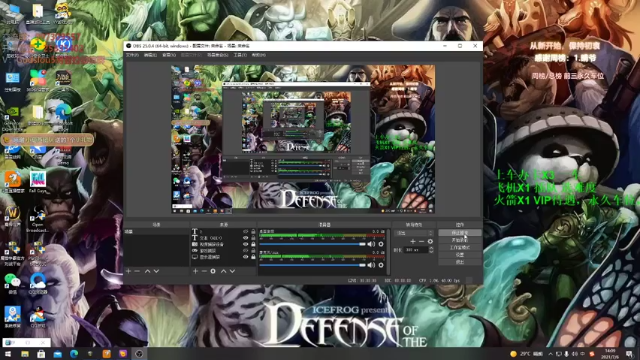Open the weather widget in taskbar
The width and height of the screenshot is (640, 360).
[x=527, y=354]
